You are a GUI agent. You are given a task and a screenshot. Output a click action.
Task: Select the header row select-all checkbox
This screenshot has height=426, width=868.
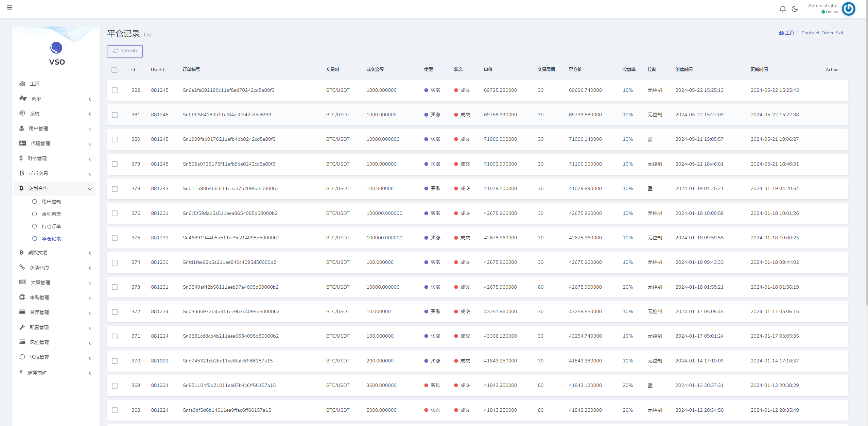tap(115, 69)
